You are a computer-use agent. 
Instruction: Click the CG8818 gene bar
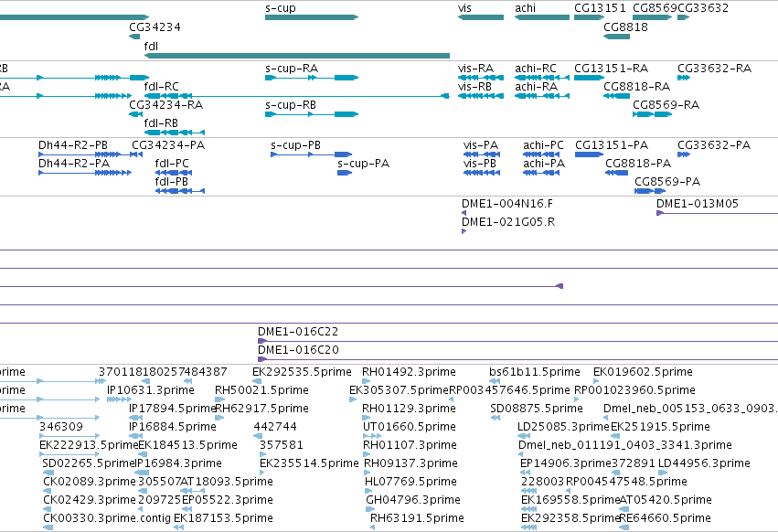616,37
